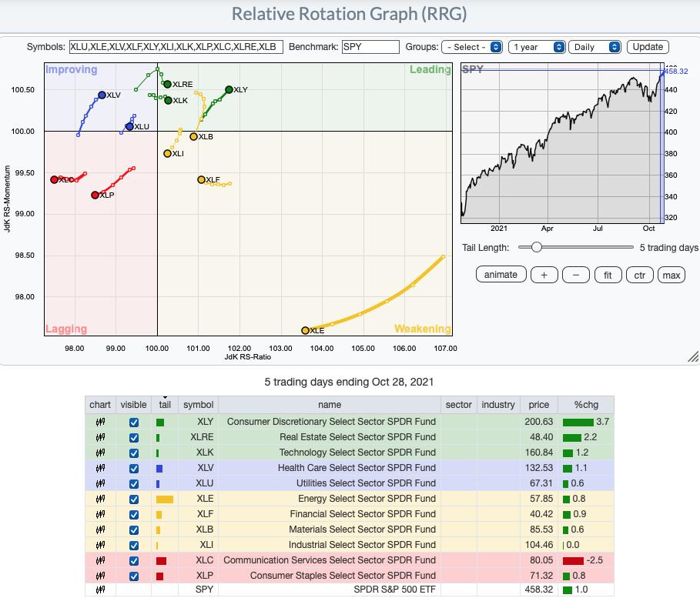Toggle visibility checkbox for XLP

coord(134,576)
